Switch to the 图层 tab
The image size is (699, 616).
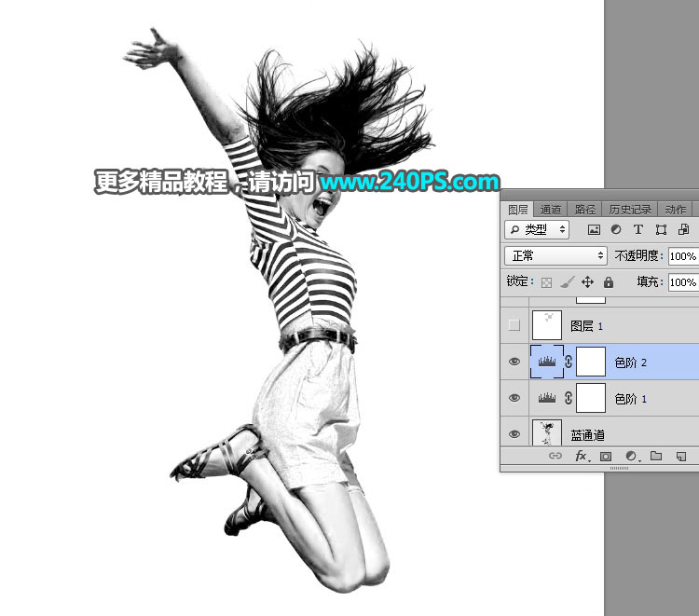tap(518, 210)
